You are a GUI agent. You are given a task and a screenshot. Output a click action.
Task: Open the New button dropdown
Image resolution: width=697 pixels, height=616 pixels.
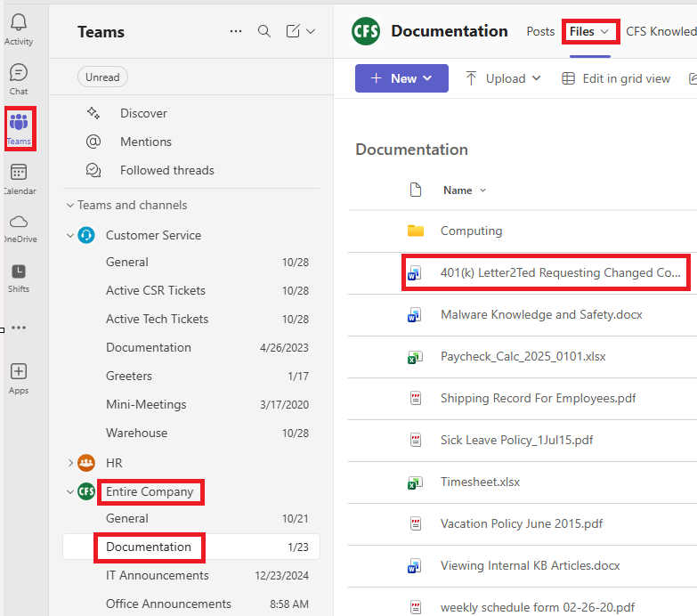(x=401, y=78)
